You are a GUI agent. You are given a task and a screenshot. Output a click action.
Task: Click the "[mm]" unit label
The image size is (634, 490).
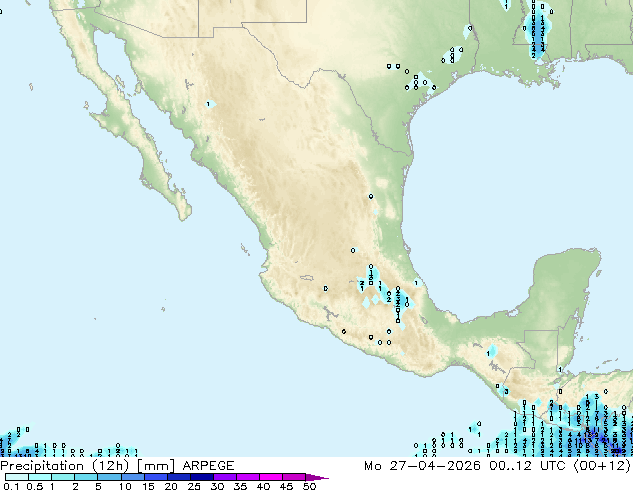click(x=156, y=466)
